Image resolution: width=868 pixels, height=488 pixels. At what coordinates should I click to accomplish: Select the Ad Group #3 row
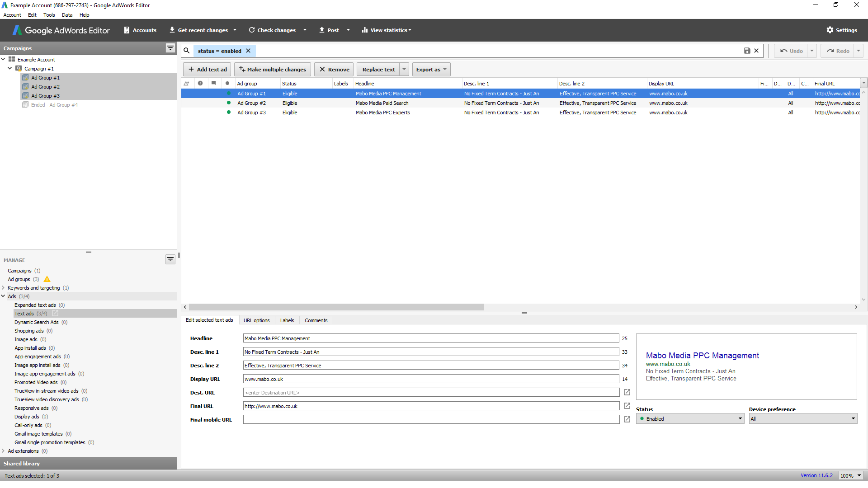(520, 113)
